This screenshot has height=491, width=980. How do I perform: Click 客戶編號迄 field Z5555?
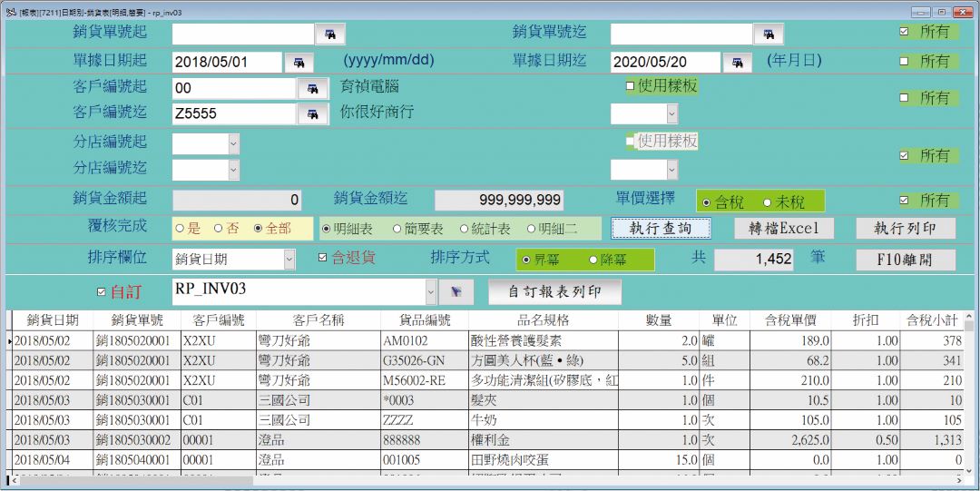point(234,114)
